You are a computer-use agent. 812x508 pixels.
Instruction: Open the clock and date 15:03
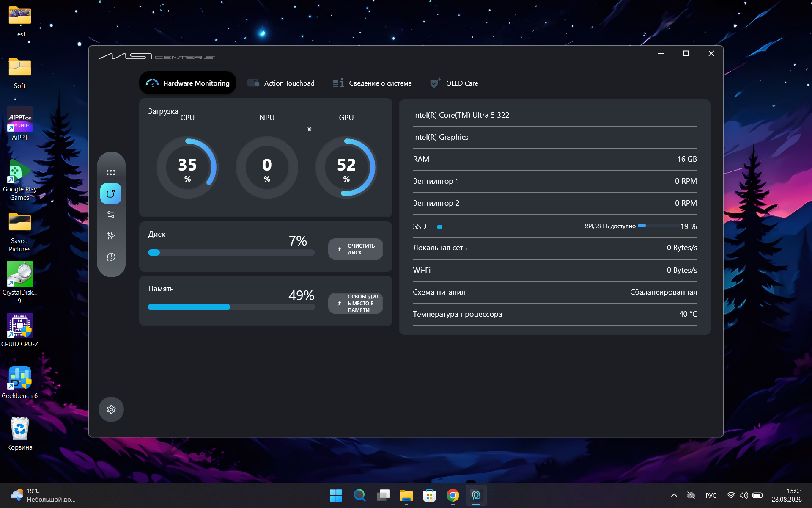(x=787, y=495)
